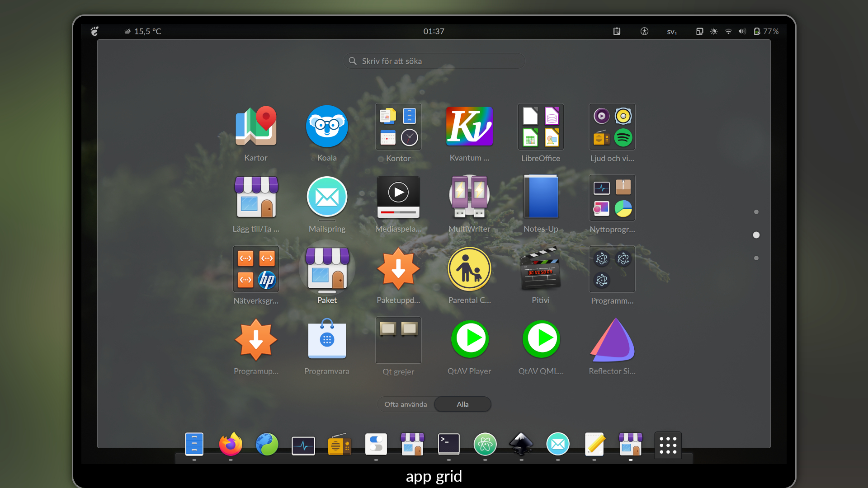The height and width of the screenshot is (488, 868).
Task: Click the volume icon in top bar
Action: click(x=742, y=31)
